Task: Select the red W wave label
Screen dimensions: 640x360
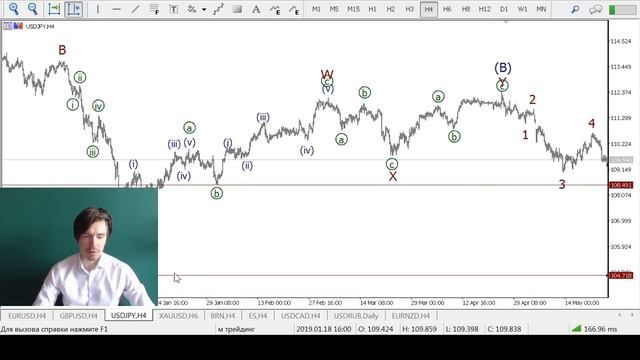Action: (x=327, y=74)
